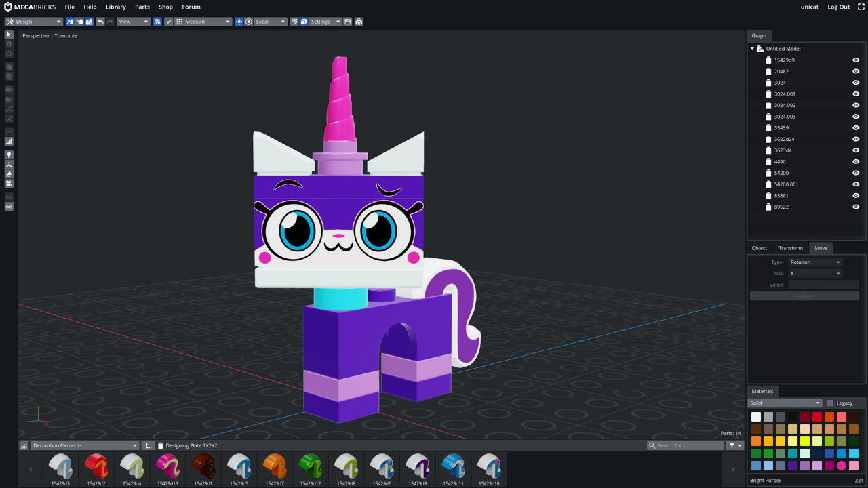The height and width of the screenshot is (488, 868).
Task: Toggle visibility of part 54200
Action: tap(856, 173)
